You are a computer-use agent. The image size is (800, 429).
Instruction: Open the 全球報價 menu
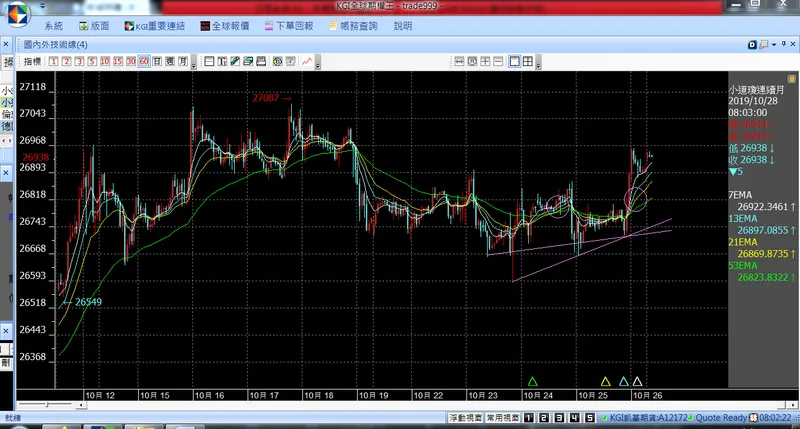(225, 26)
